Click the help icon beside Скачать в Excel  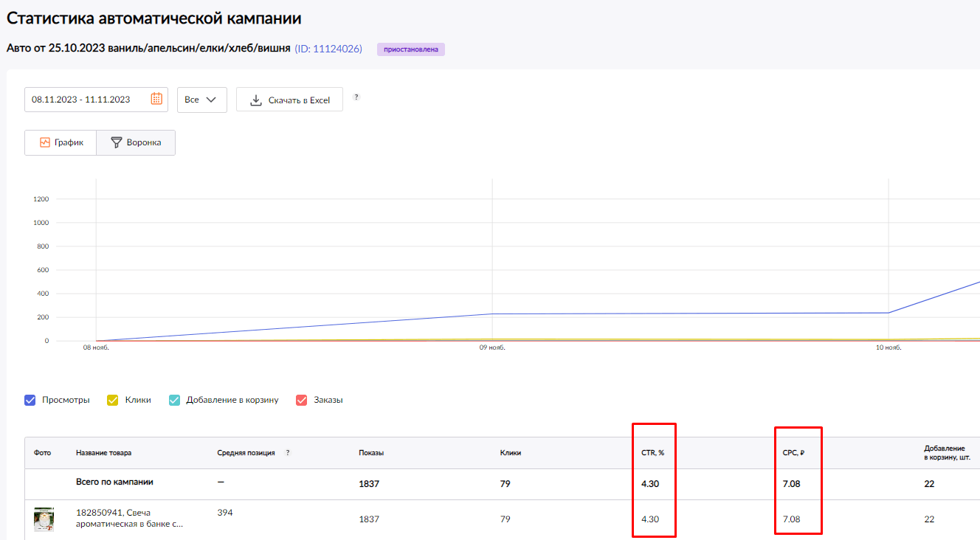[356, 97]
